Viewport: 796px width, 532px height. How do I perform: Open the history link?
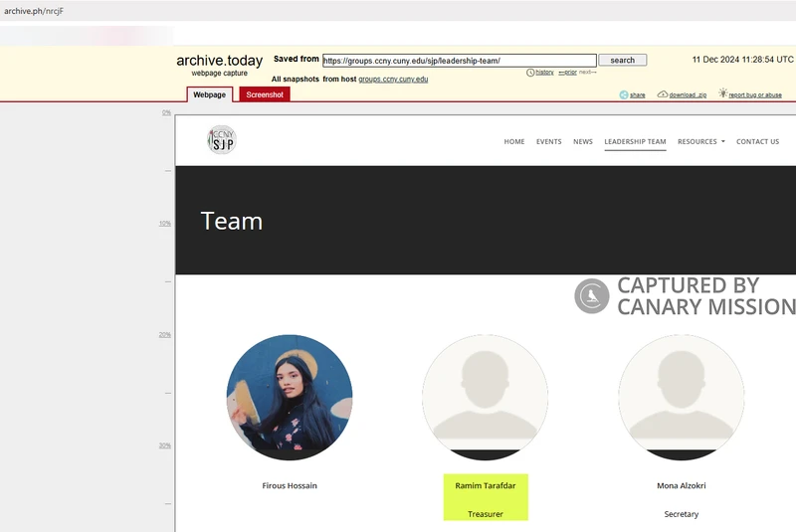(x=544, y=73)
